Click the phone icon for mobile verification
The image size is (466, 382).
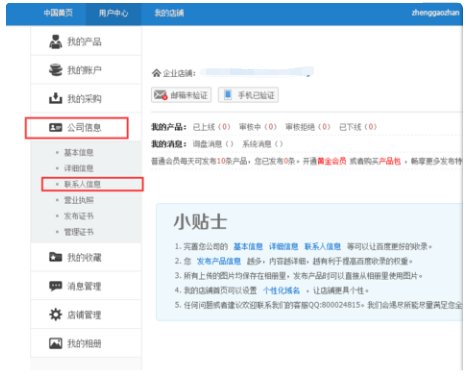(x=228, y=95)
